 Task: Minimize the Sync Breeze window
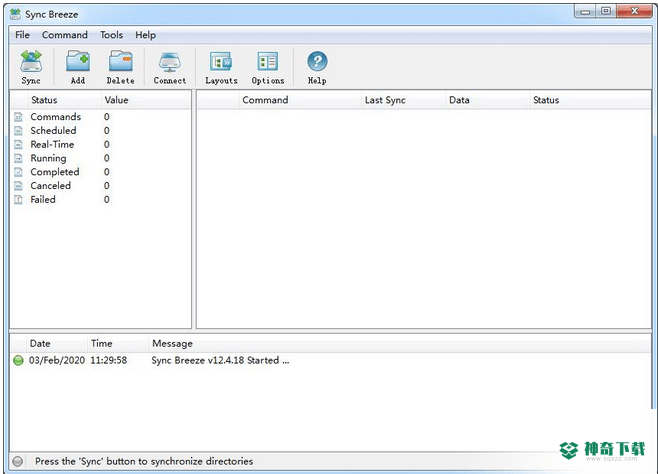[x=585, y=12]
